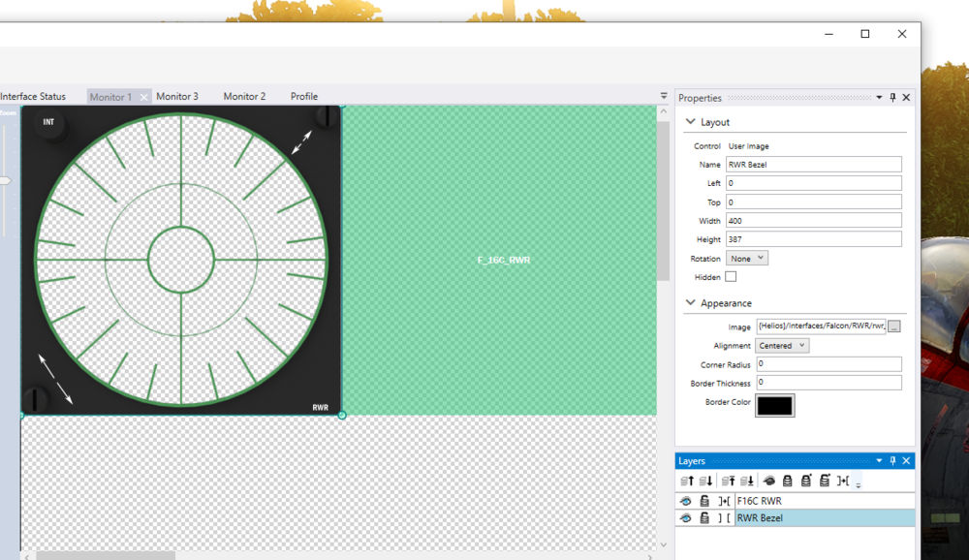Open the Alignment dropdown
Screen dimensions: 969x560
pos(782,346)
